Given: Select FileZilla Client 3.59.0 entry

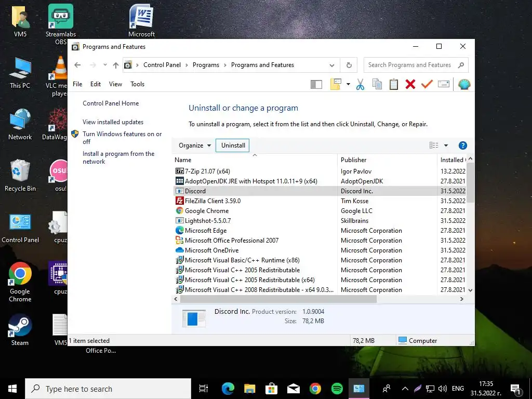Looking at the screenshot, I should [x=320, y=201].
